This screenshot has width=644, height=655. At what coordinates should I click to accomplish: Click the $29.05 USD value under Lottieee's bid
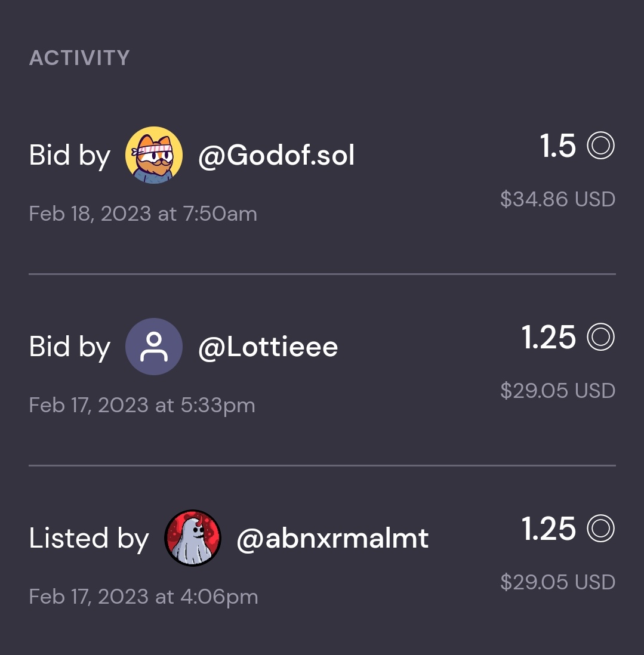pyautogui.click(x=557, y=391)
